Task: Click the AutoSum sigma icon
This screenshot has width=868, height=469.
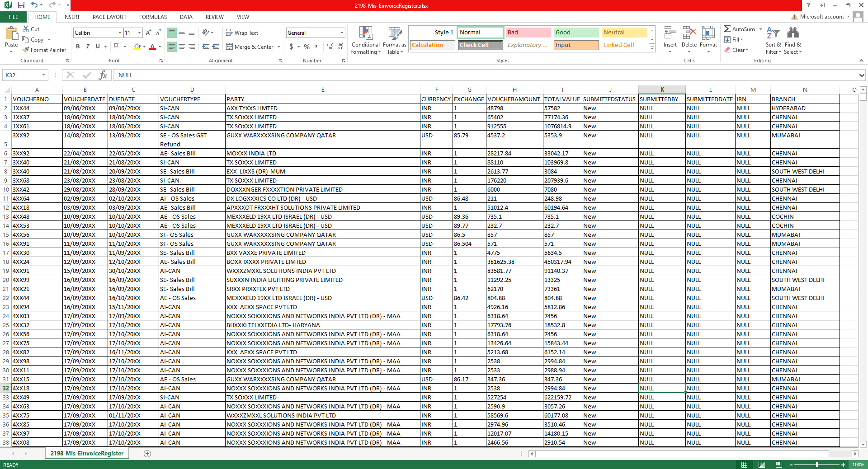Action: [727, 29]
